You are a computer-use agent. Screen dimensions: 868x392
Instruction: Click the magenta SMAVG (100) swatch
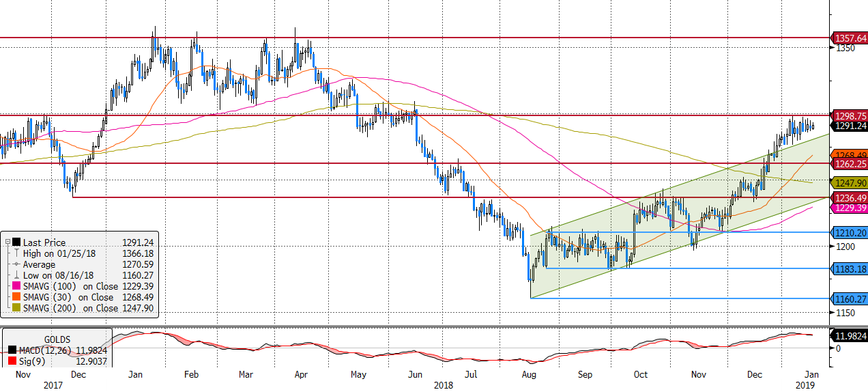(16, 286)
